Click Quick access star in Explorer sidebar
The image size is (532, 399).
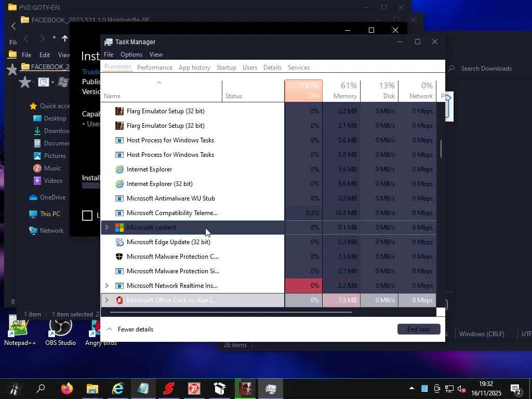33,106
